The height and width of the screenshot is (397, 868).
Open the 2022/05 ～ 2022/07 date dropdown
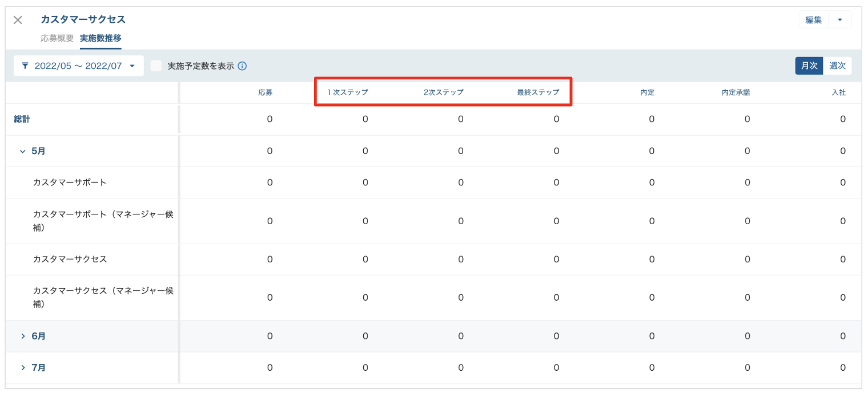pos(79,66)
